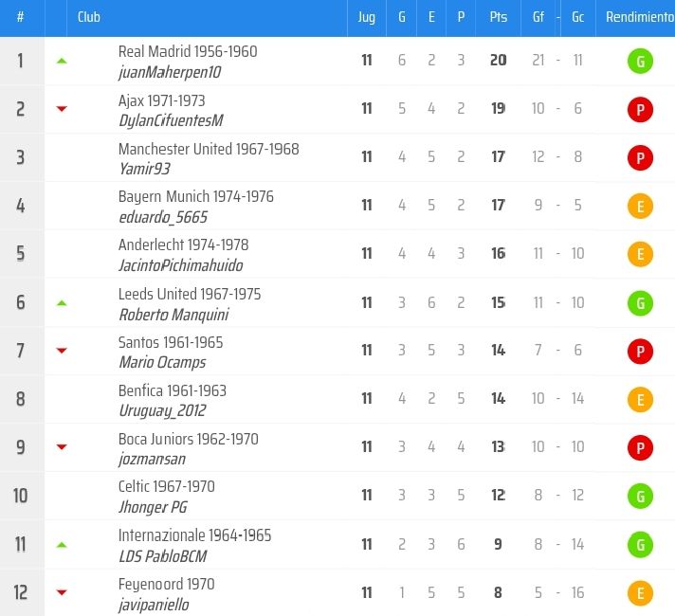Select the Jug column header
The width and height of the screenshot is (675, 616).
coord(367,17)
